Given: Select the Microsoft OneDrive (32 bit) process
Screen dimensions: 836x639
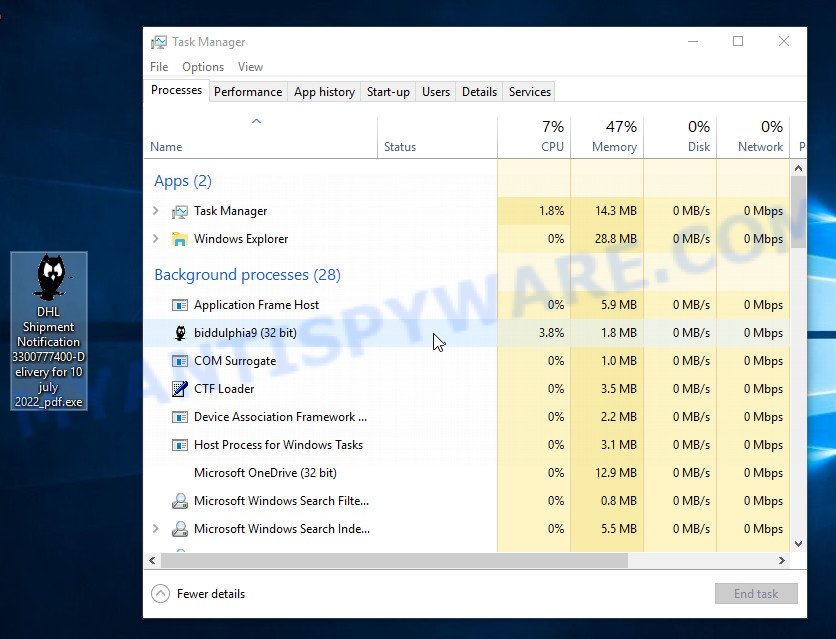Looking at the screenshot, I should coord(265,473).
